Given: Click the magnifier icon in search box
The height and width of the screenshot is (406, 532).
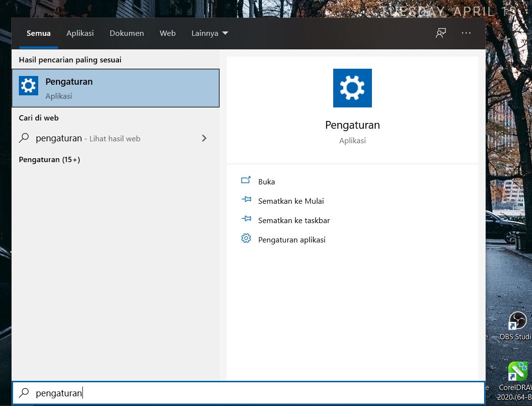Looking at the screenshot, I should [24, 393].
